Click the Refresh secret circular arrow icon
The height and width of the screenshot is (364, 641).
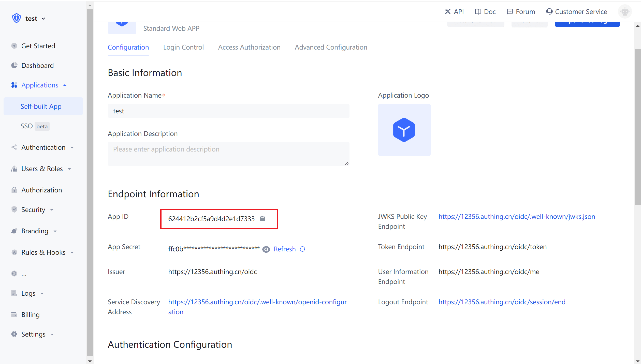pyautogui.click(x=302, y=249)
